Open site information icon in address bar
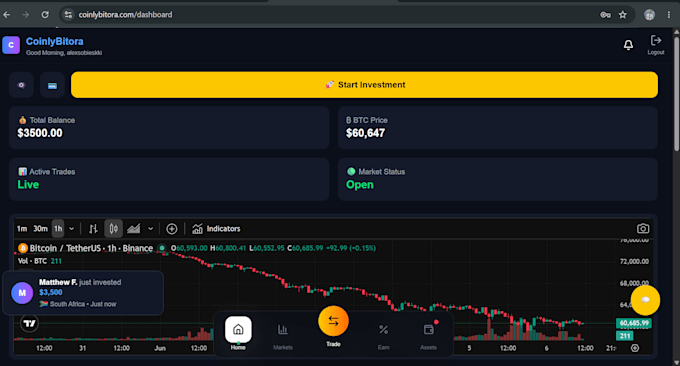This screenshot has width=680, height=366. (x=68, y=15)
